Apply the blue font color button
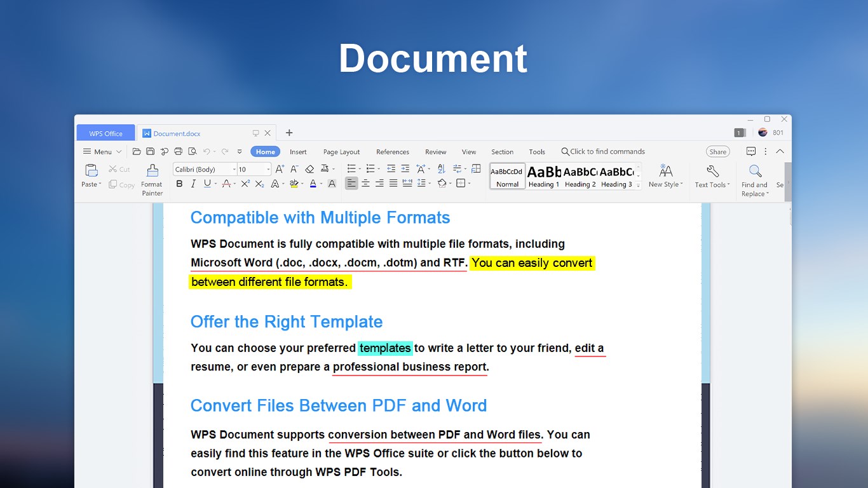868x488 pixels. click(313, 184)
